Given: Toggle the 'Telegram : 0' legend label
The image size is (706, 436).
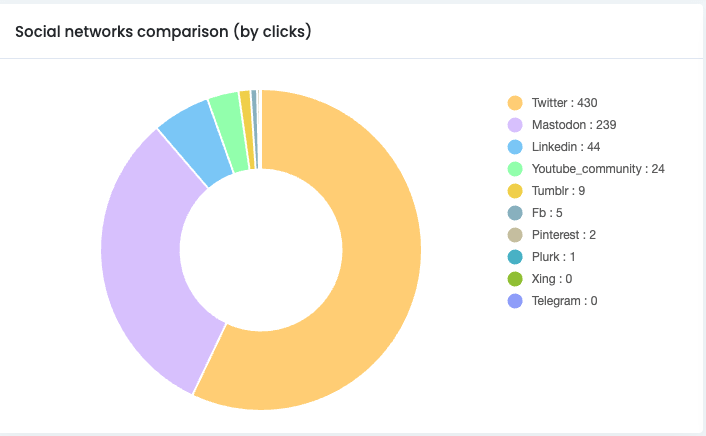Looking at the screenshot, I should point(564,301).
